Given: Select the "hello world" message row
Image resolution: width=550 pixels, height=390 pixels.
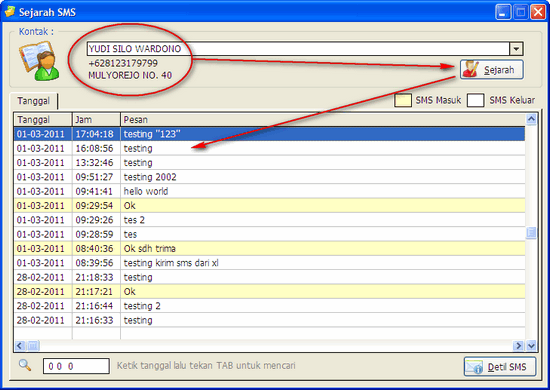Looking at the screenshot, I should coord(269,191).
